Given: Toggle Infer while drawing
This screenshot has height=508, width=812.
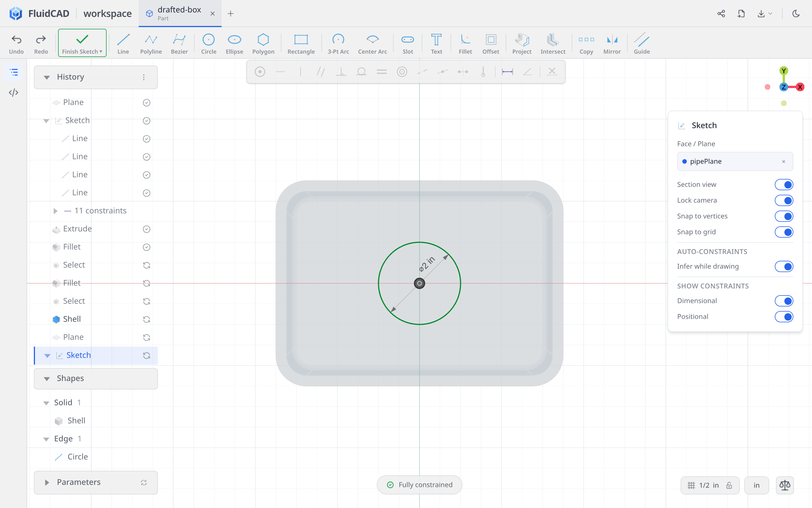Looking at the screenshot, I should click(x=784, y=266).
